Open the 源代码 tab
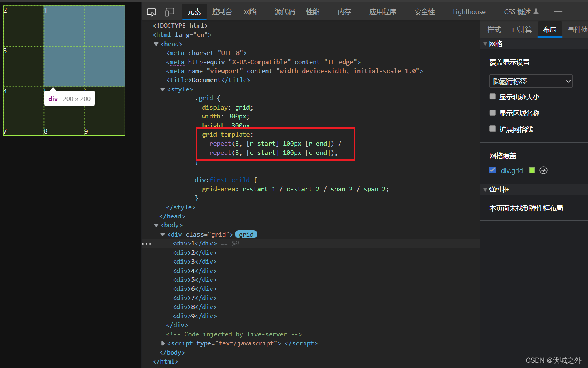Screen dimensions: 588x368 [285, 12]
